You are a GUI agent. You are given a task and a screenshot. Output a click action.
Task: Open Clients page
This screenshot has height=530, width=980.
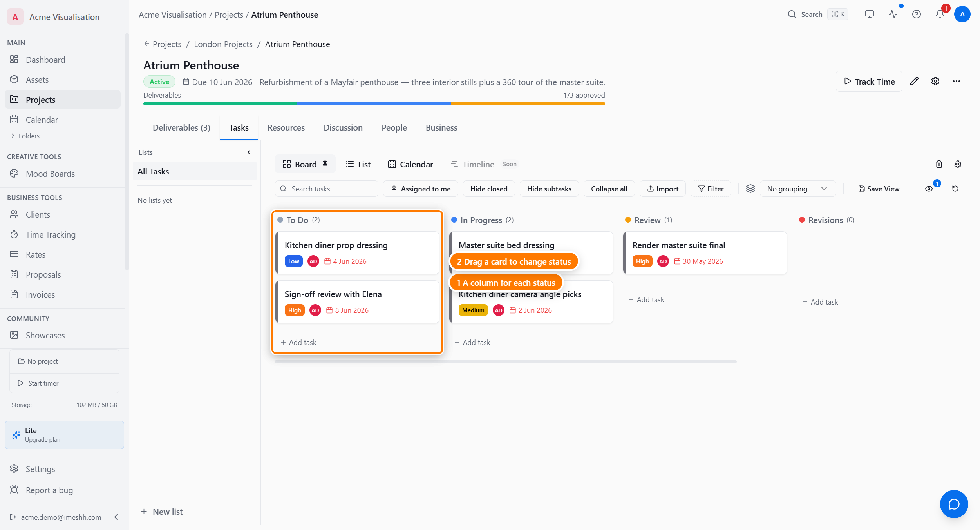point(63,214)
